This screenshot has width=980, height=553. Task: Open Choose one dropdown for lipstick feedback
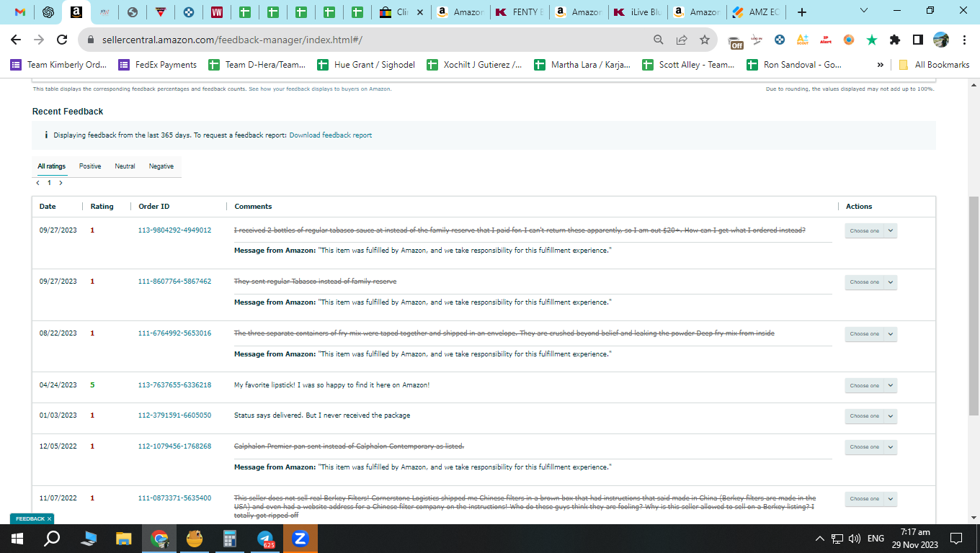pos(870,386)
